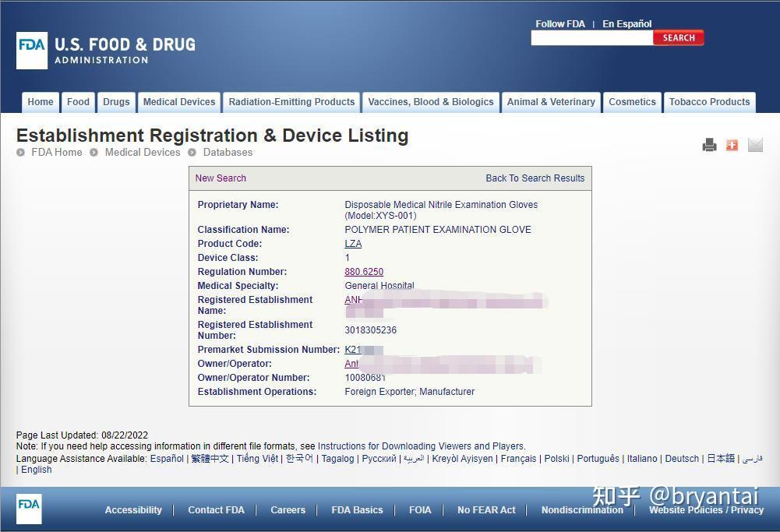Screen dimensions: 780x532
Task: Select Français language link
Action: pos(518,459)
